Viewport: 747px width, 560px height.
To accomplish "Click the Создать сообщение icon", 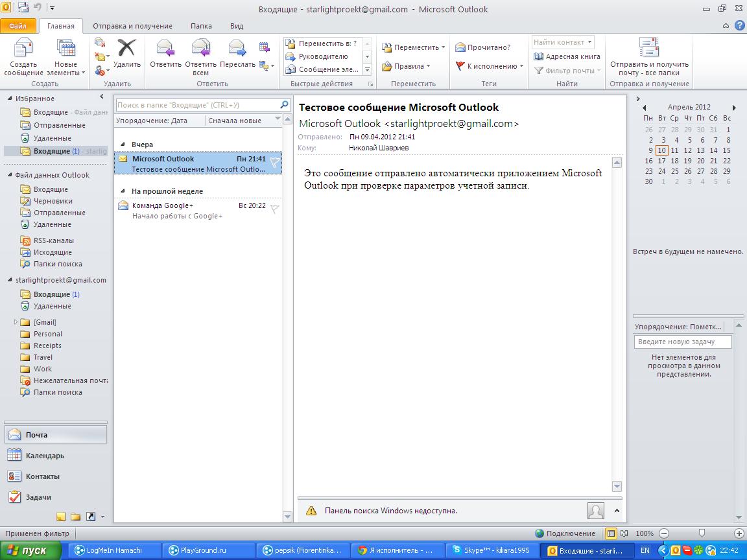I will pyautogui.click(x=23, y=49).
